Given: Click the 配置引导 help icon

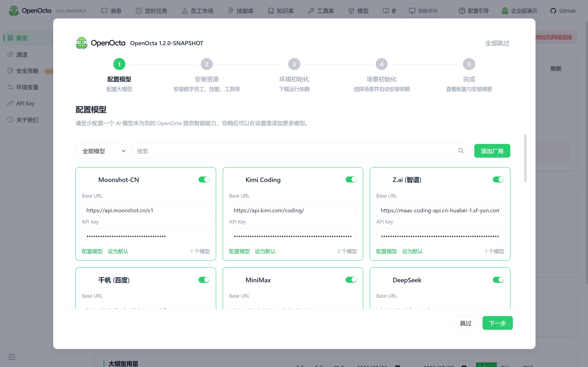Looking at the screenshot, I should point(462,11).
